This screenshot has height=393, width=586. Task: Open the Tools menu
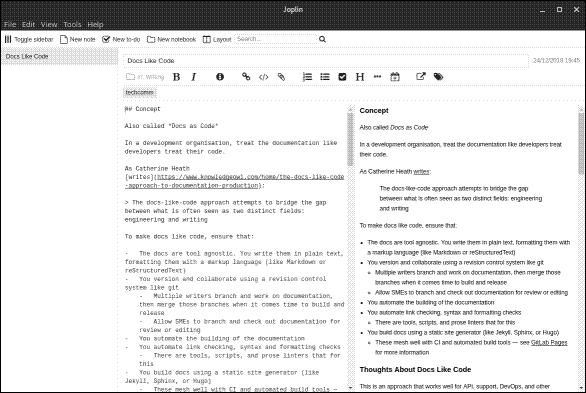[x=72, y=24]
